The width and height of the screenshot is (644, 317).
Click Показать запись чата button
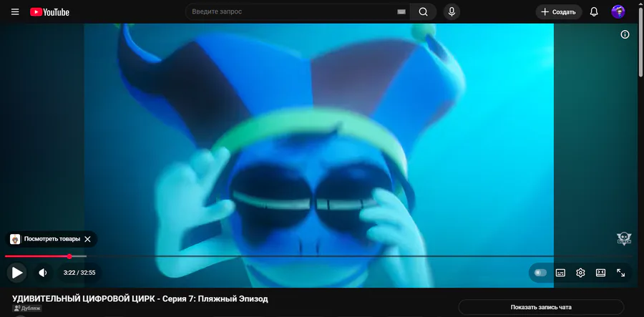pos(541,307)
